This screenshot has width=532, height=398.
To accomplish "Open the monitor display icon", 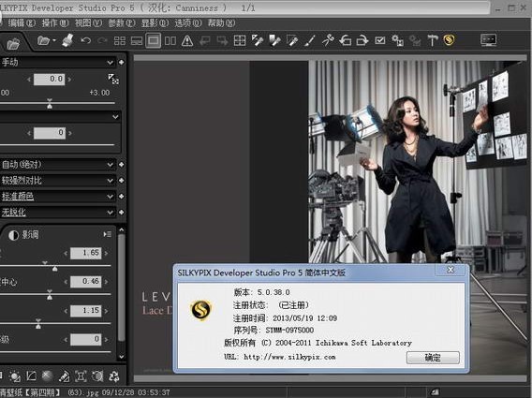I will tap(489, 40).
